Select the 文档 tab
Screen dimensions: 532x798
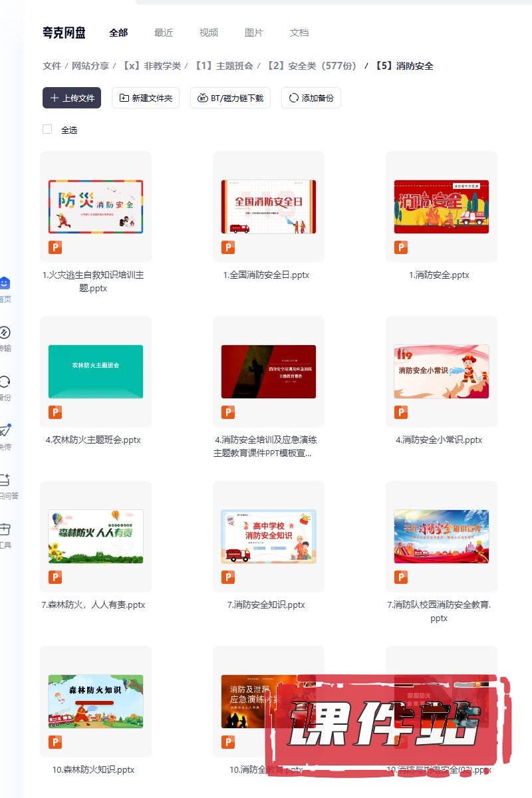[299, 33]
